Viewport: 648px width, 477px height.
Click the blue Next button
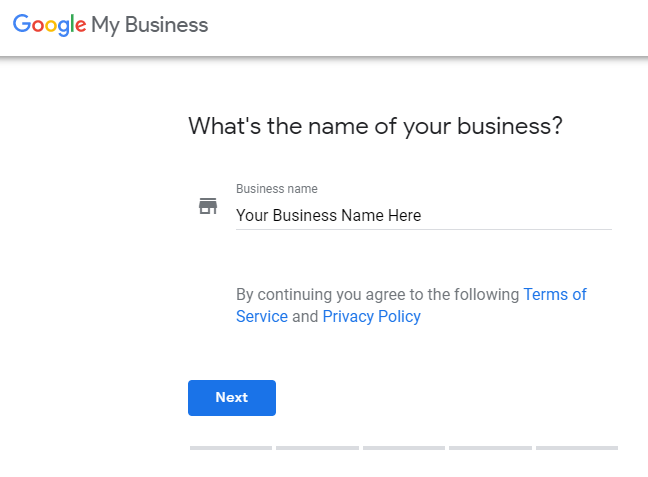pos(232,398)
